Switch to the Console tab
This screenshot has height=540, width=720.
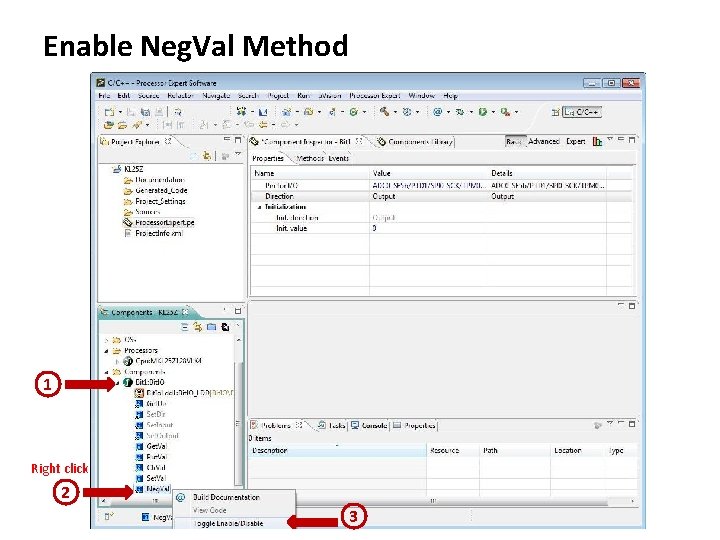(369, 426)
